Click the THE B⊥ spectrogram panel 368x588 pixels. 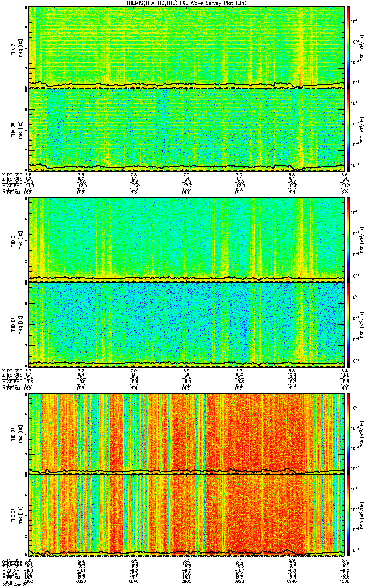tap(186, 433)
